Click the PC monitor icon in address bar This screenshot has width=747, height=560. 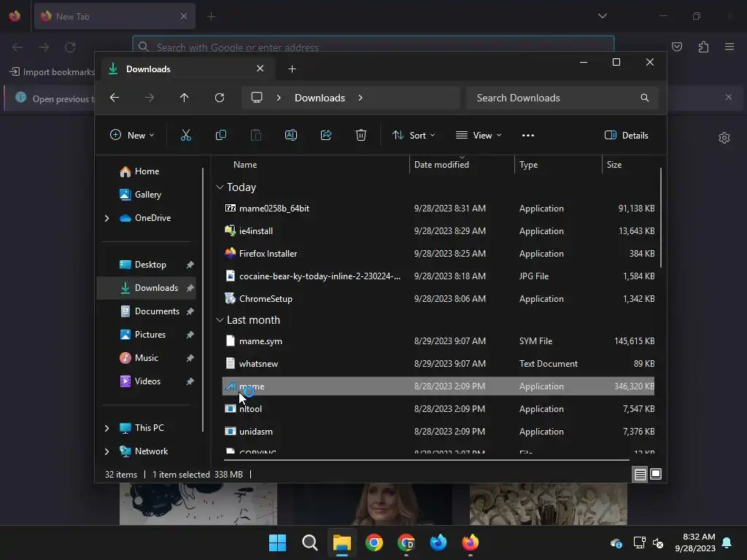pyautogui.click(x=257, y=98)
